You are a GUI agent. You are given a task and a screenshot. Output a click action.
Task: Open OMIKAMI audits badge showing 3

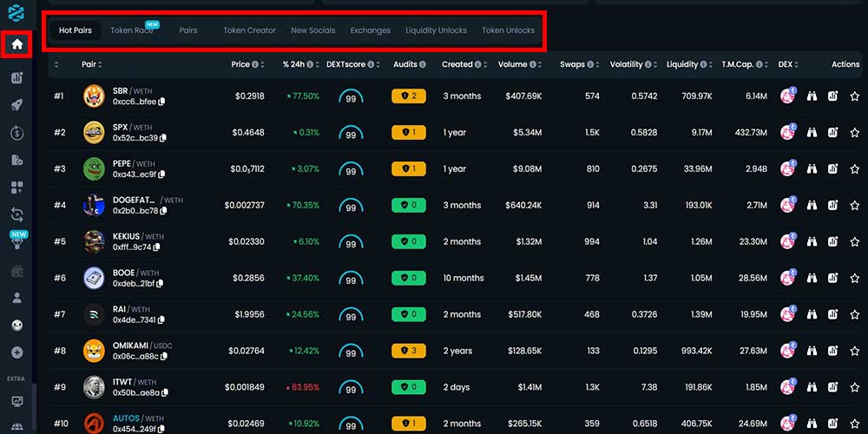(409, 351)
